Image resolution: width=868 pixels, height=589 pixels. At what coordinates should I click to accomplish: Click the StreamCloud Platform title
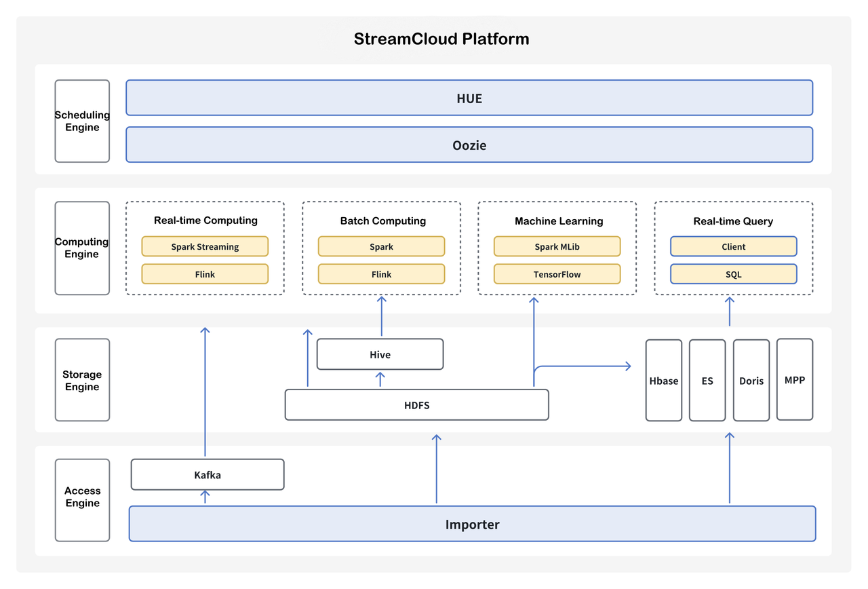click(441, 39)
